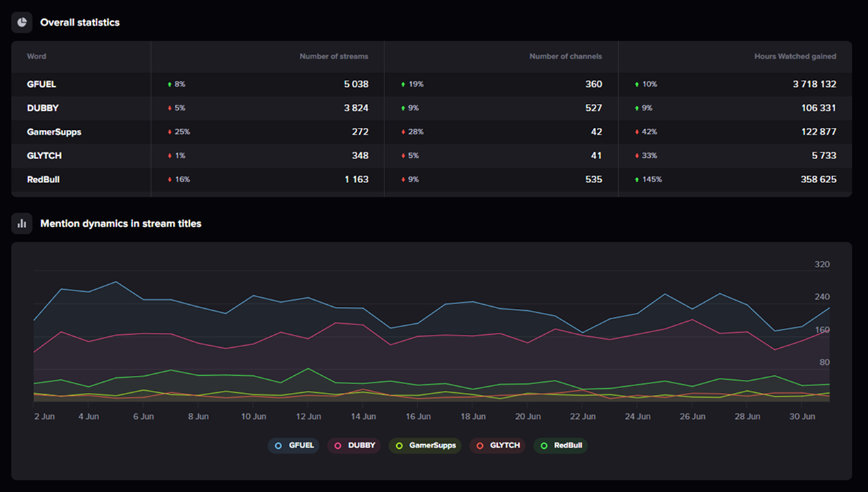Viewport: 868px width, 492px height.
Task: Sort by Word column header
Action: tap(36, 57)
